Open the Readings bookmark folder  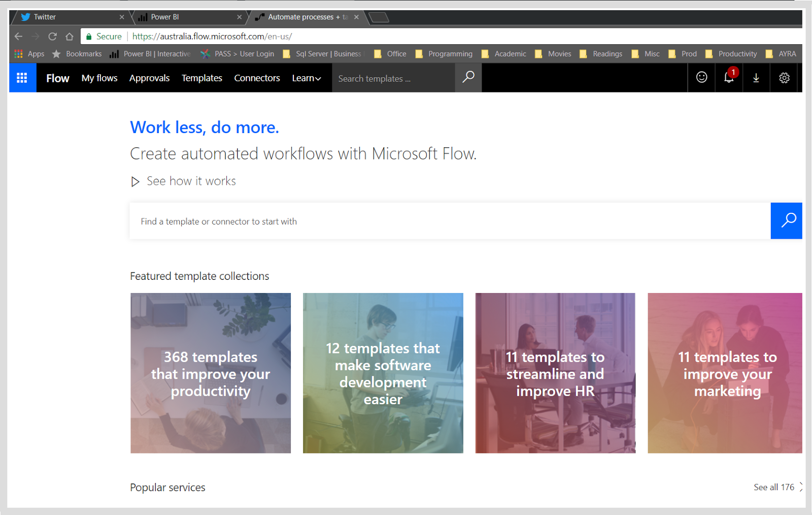(601, 54)
